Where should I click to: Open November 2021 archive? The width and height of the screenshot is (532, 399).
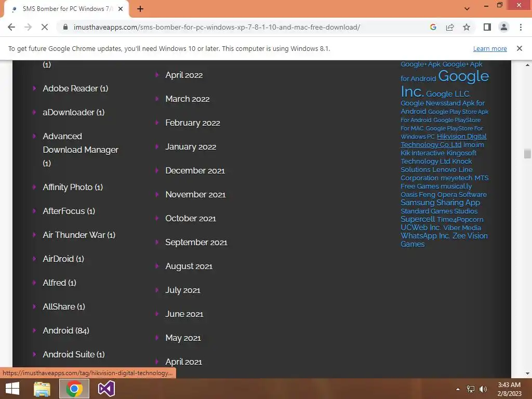click(x=195, y=194)
